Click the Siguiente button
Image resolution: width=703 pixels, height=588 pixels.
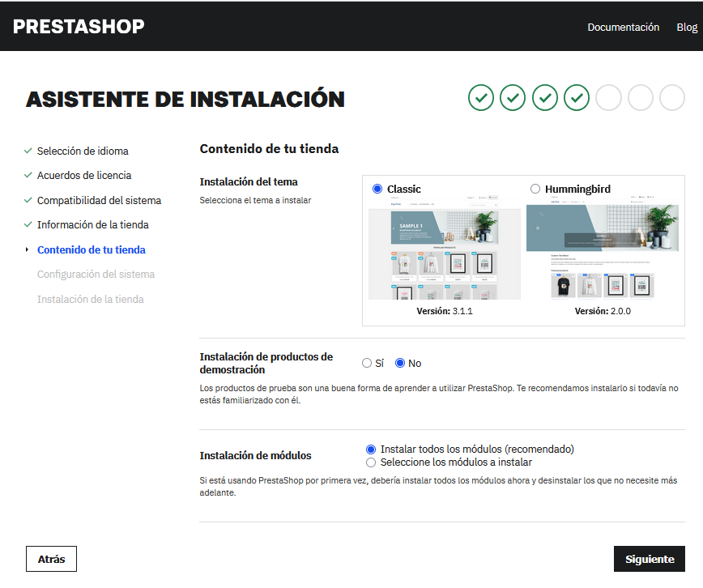[650, 559]
